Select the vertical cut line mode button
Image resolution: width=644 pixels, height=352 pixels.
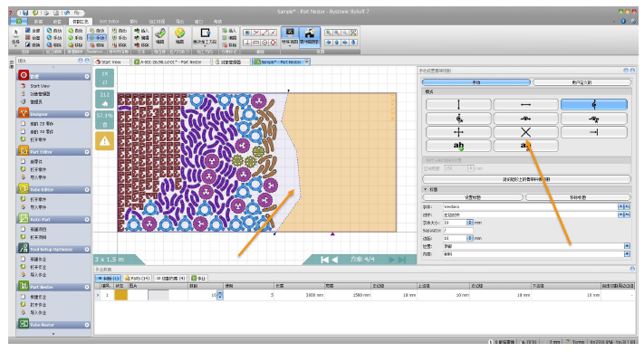click(x=458, y=105)
